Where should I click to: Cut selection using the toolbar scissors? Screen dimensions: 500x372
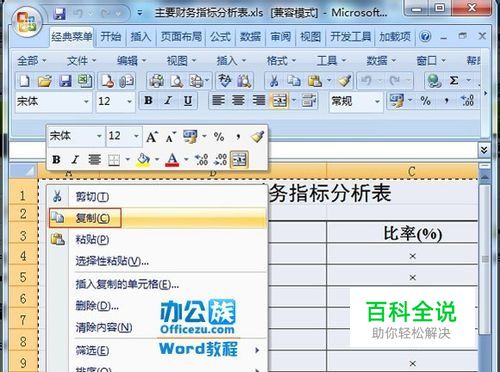pos(274,81)
